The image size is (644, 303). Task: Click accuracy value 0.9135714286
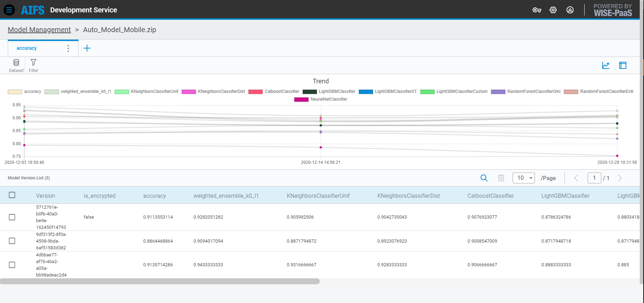158,265
